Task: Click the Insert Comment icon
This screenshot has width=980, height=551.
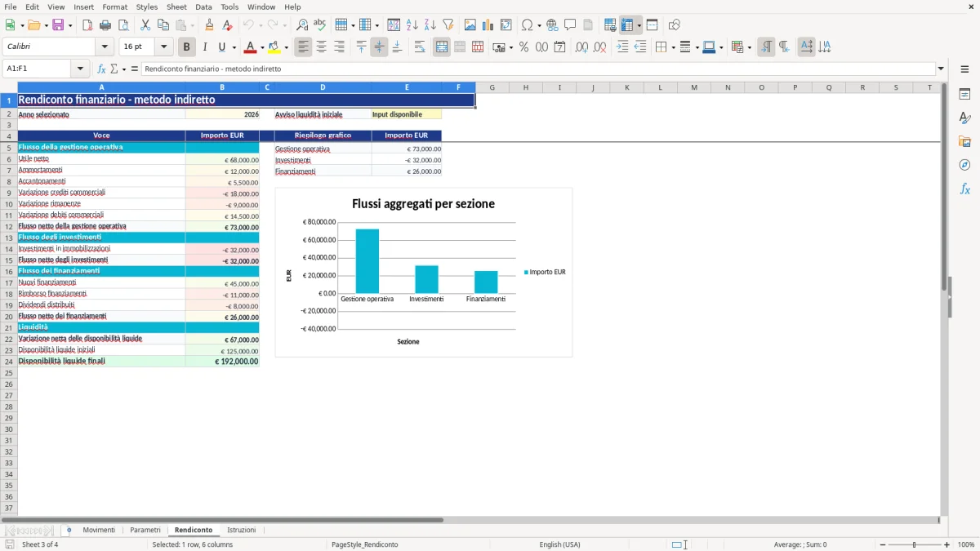Action: click(x=570, y=25)
